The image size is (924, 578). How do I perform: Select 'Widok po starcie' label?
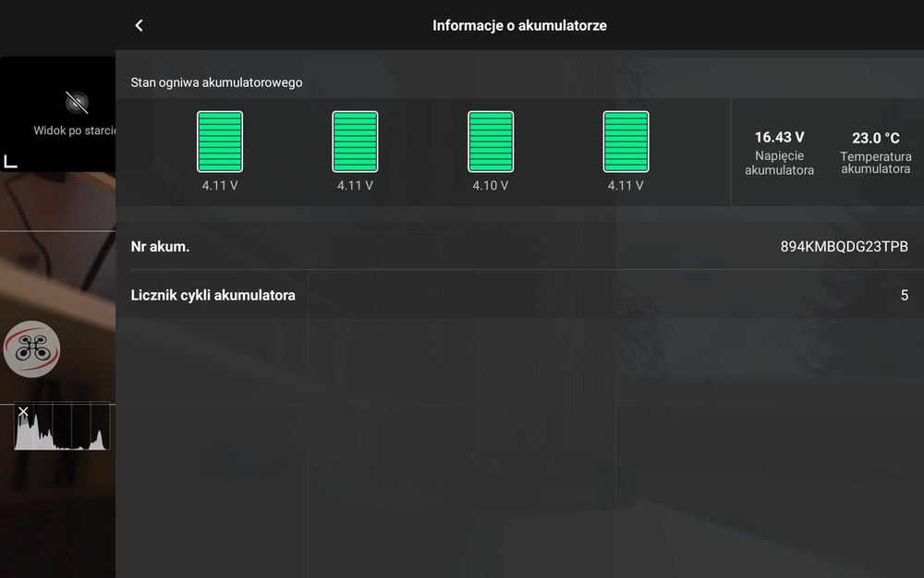coord(74,130)
